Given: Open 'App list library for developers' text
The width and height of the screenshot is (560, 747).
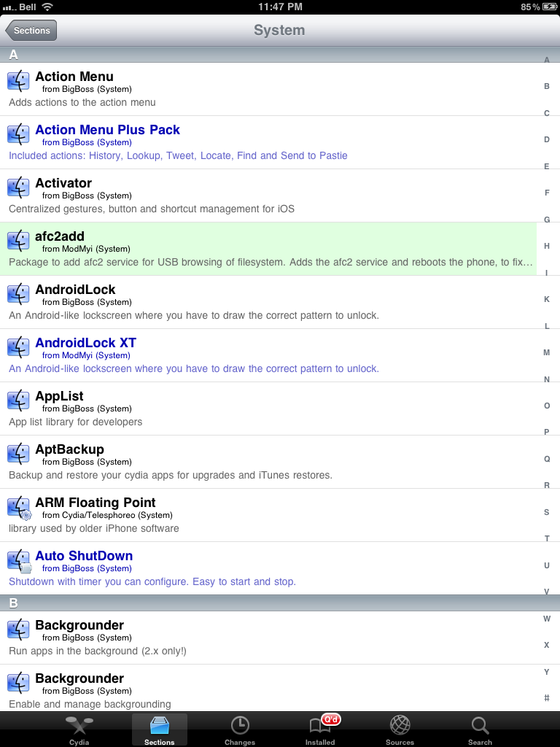Looking at the screenshot, I should [x=75, y=422].
